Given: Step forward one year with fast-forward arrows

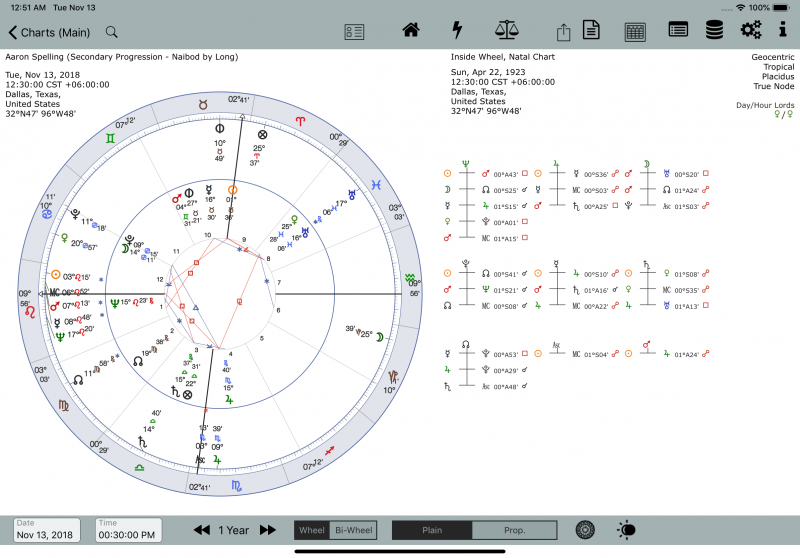Looking at the screenshot, I should pos(268,530).
